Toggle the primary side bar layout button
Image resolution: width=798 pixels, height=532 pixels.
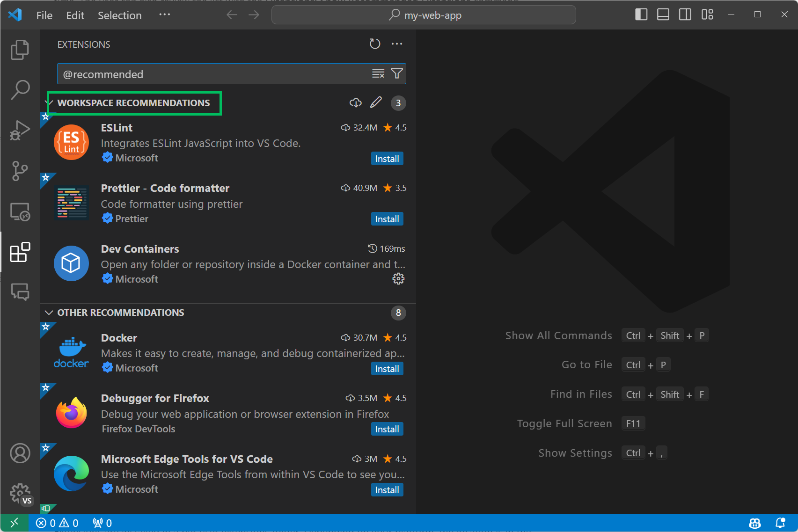coord(641,15)
